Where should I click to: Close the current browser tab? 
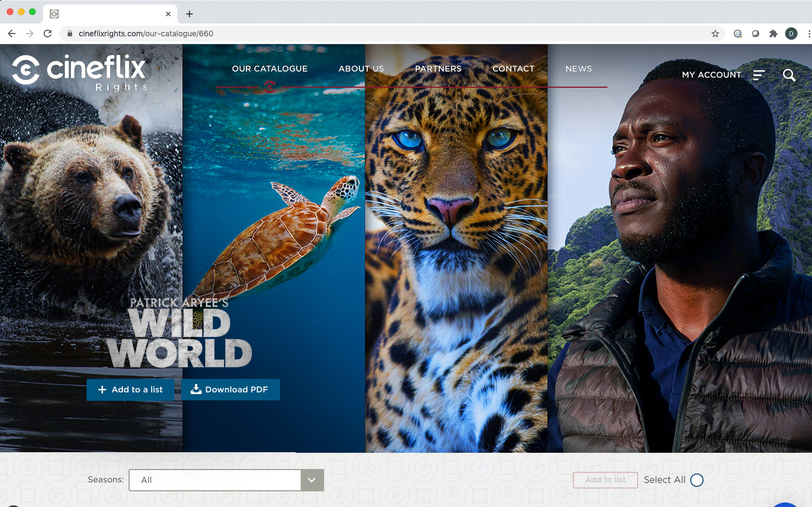tap(168, 14)
